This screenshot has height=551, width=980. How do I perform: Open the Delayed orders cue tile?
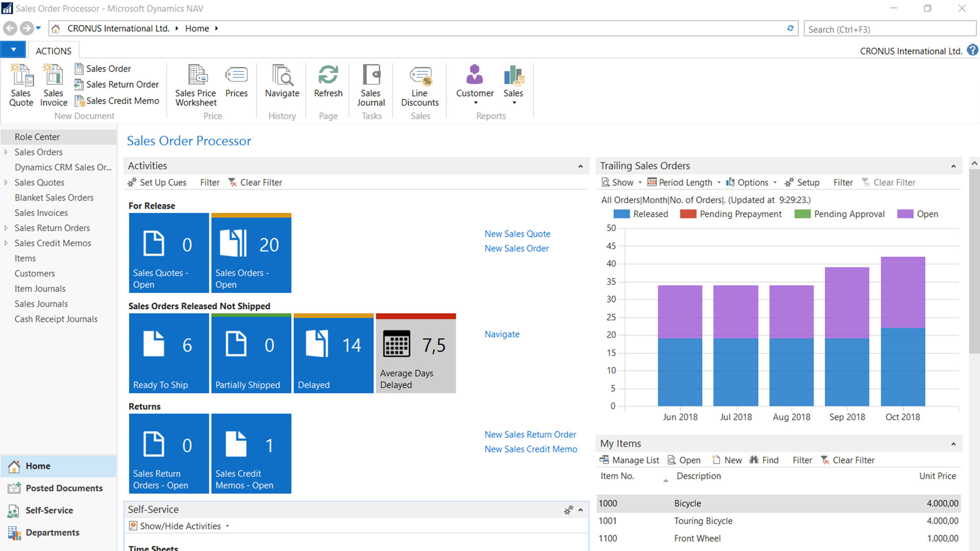333,354
